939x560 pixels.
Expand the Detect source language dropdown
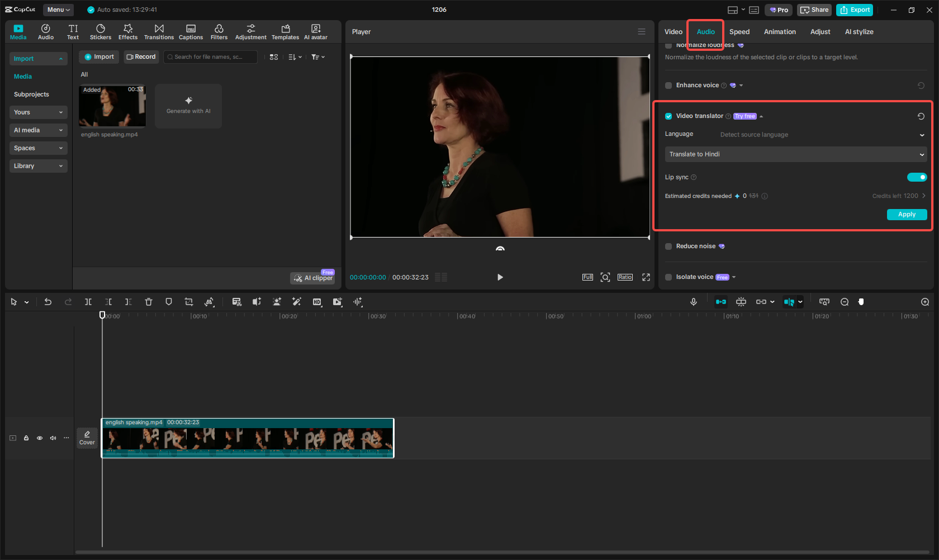[821, 135]
